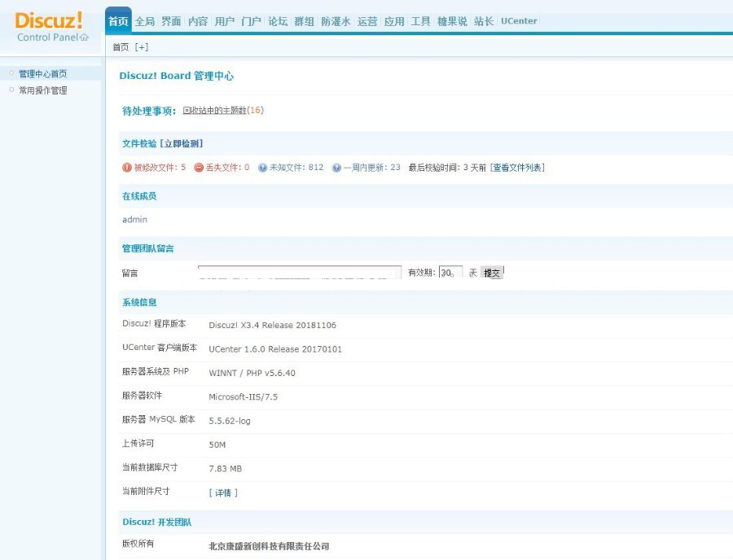Click the weekly updates question mark icon
733x560 pixels.
pos(336,168)
